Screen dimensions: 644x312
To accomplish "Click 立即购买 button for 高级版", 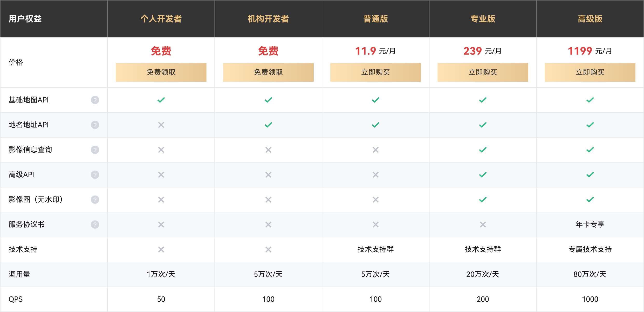I will point(590,72).
